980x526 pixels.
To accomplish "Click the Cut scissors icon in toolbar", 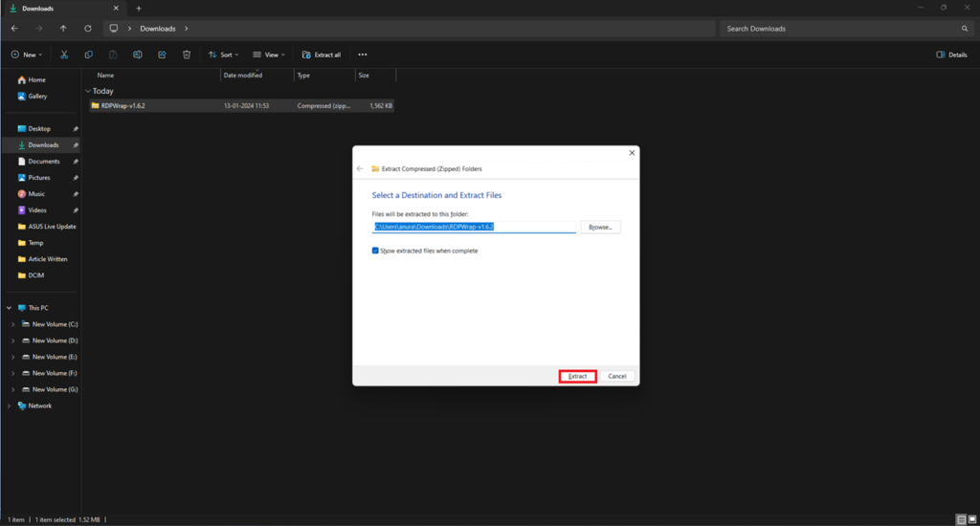I will (x=64, y=55).
